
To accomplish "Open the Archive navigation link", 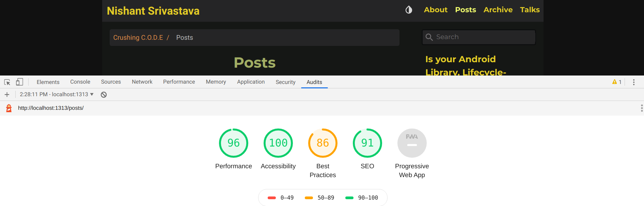I will 498,10.
